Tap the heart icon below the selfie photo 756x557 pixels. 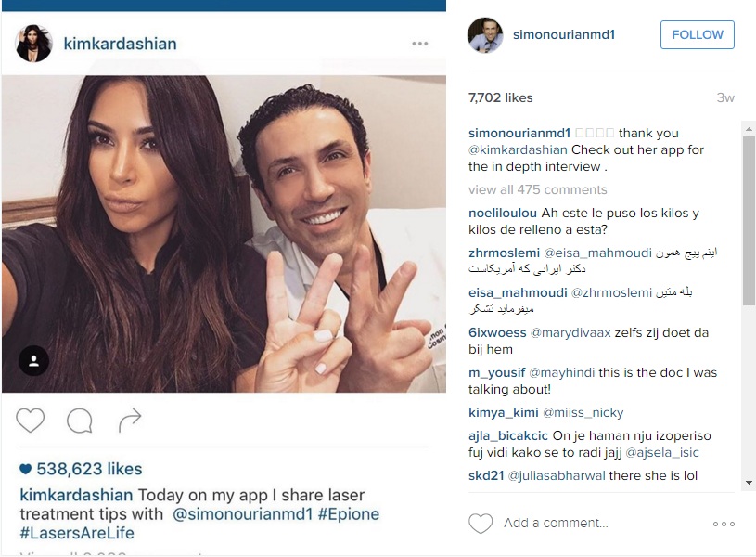pyautogui.click(x=31, y=420)
